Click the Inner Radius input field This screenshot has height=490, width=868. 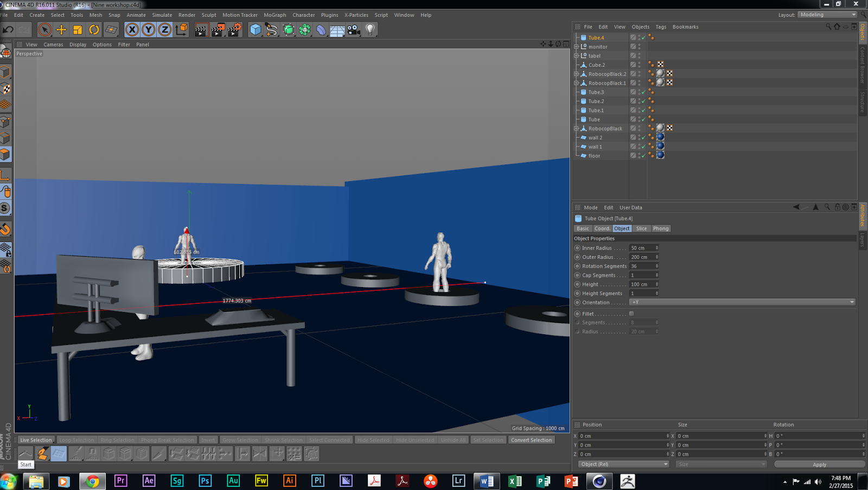coord(642,248)
